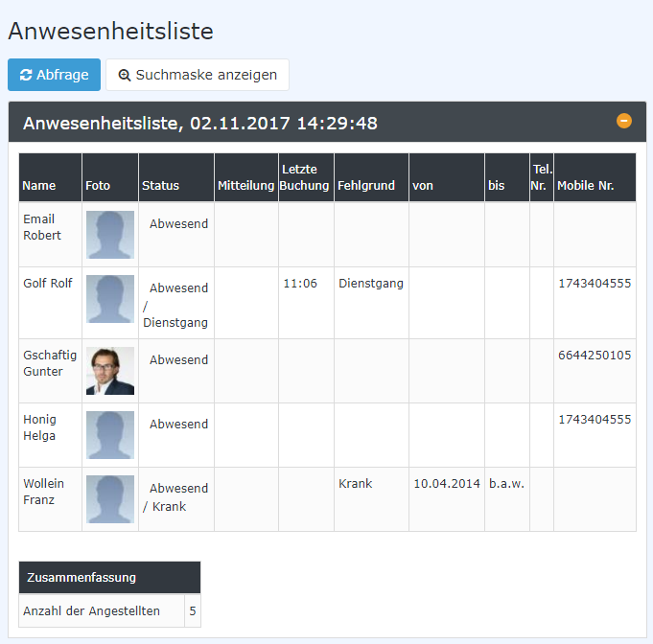Screen dimensions: 653x644
Task: Click the Mitteilung column header
Action: coord(245,186)
